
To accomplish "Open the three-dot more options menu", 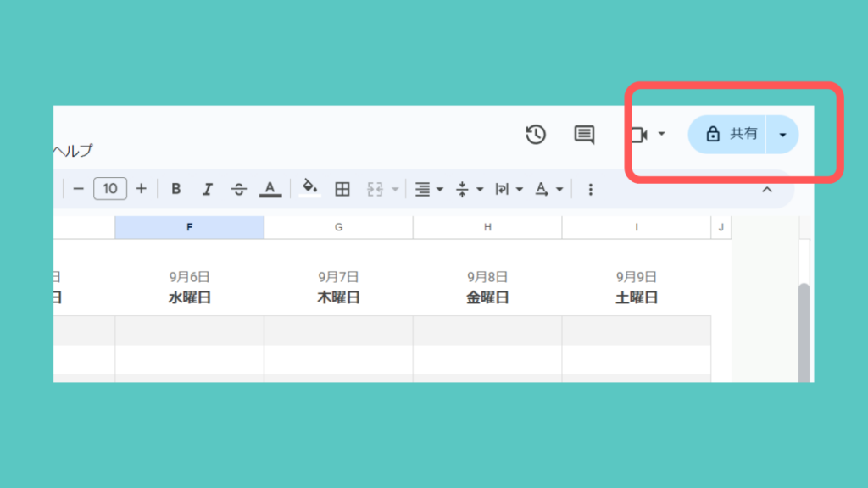I will 591,189.
